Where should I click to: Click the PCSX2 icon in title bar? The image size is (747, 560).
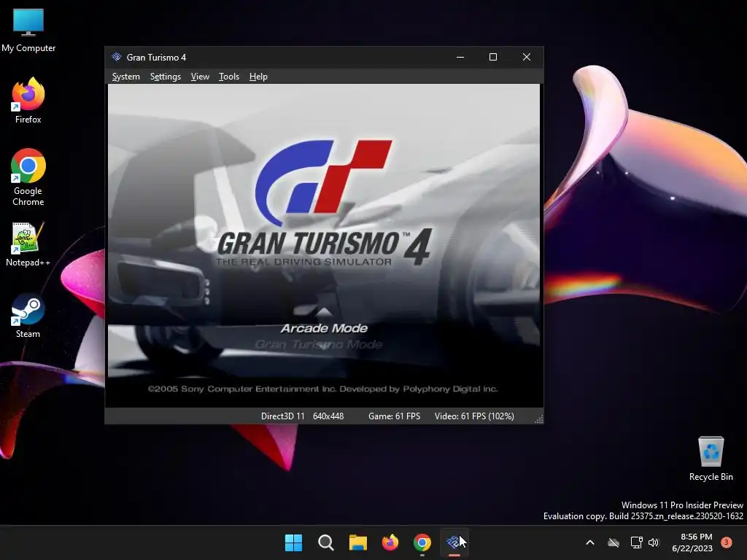click(117, 57)
